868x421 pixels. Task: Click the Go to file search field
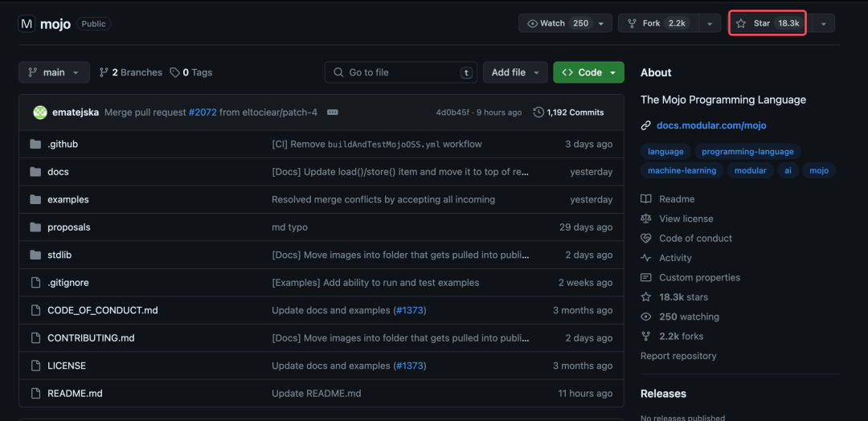(x=401, y=72)
